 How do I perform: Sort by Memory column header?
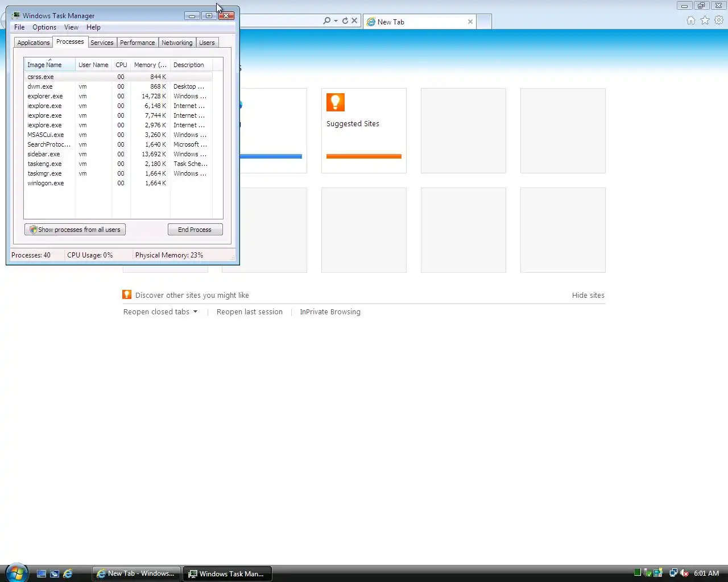pyautogui.click(x=150, y=65)
